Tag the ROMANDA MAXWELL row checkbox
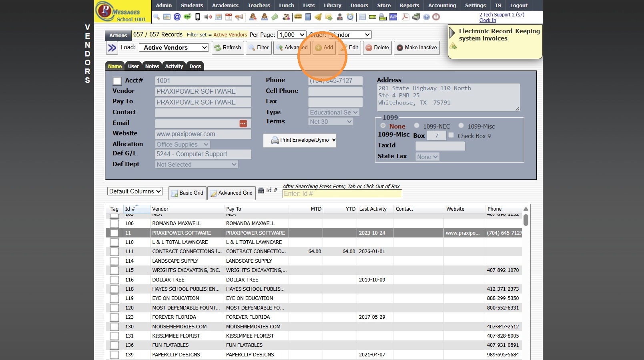 (x=114, y=223)
